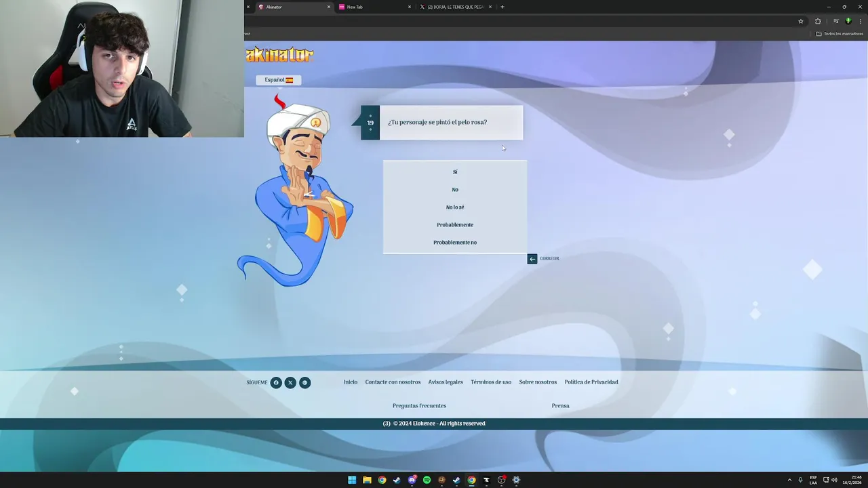868x488 pixels.
Task: Open the "Todos los marcadores" bookmarks folder
Action: tap(840, 34)
